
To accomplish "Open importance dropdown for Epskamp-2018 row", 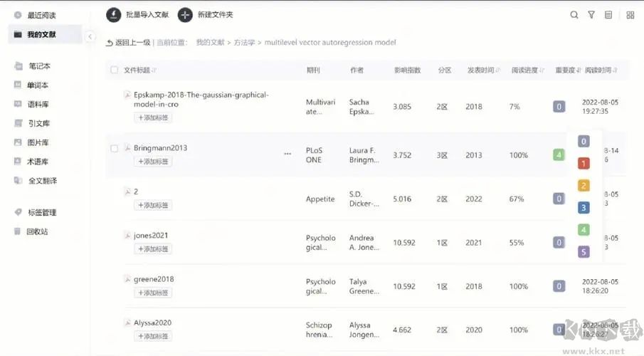I will pos(559,107).
